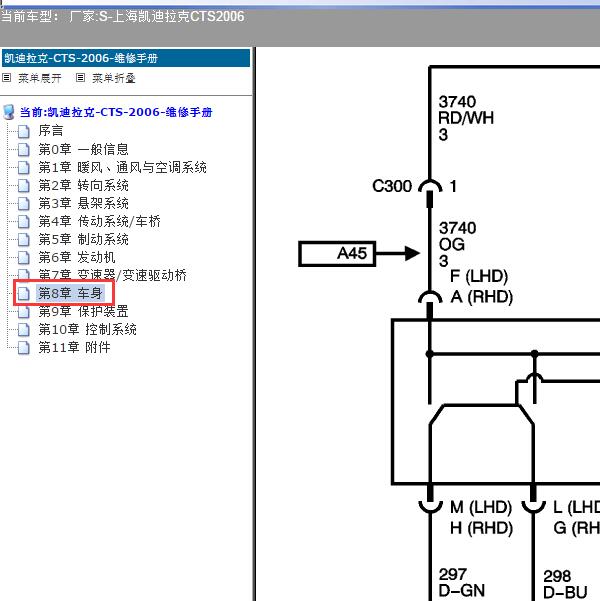
Task: Click the A45 reference box in diagram
Action: coord(337,253)
